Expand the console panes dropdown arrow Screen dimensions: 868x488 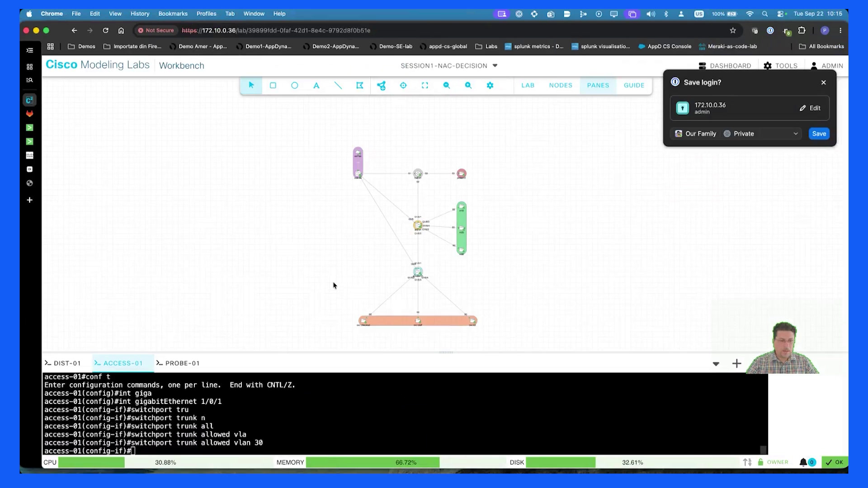click(716, 364)
